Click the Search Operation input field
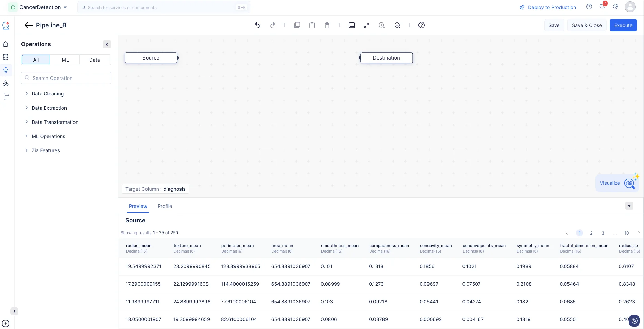The height and width of the screenshot is (329, 644). [x=66, y=78]
